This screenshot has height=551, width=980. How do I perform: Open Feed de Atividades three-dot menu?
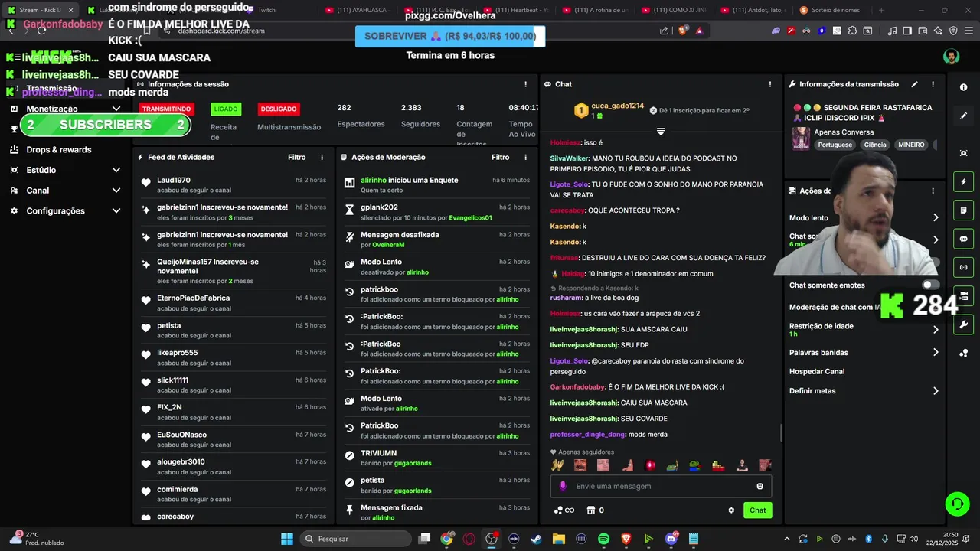[x=322, y=157]
